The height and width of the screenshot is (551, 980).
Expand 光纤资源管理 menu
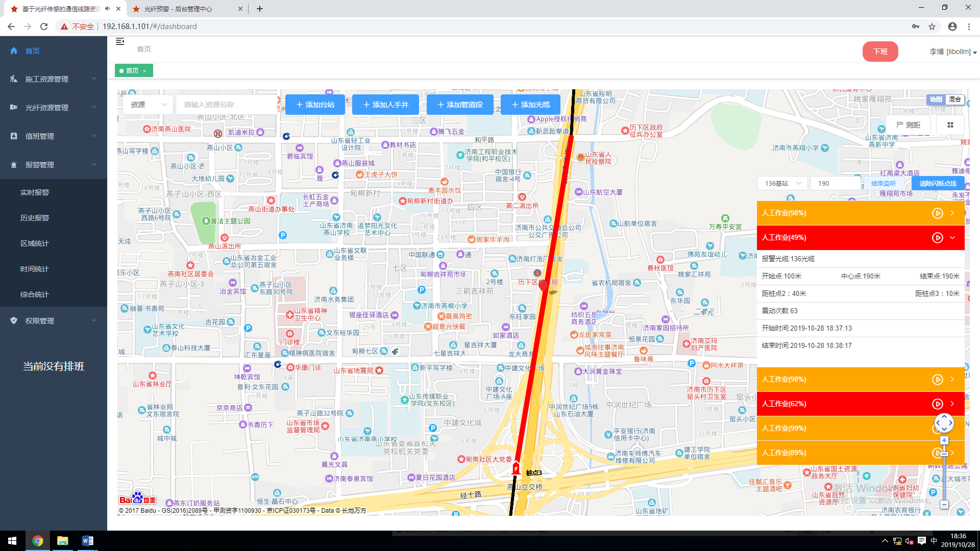click(x=54, y=108)
